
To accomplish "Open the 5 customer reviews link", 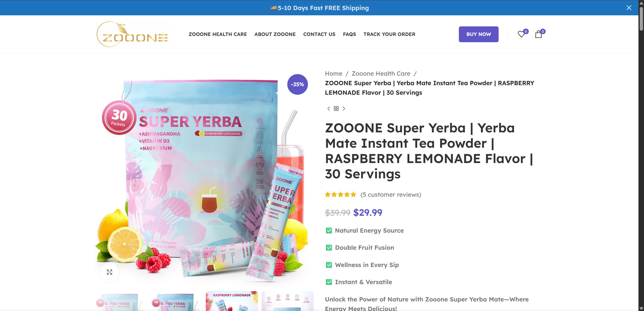I will click(391, 195).
